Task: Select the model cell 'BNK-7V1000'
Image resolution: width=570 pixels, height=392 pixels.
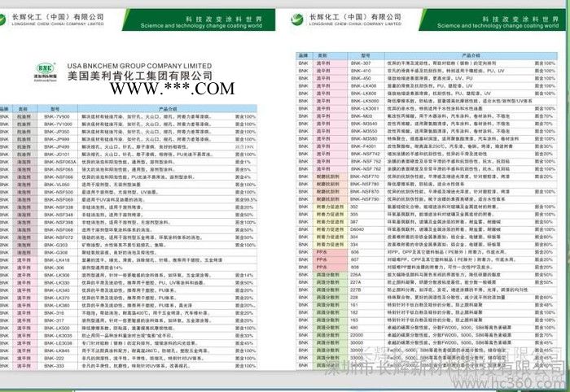Action: pyautogui.click(x=57, y=124)
